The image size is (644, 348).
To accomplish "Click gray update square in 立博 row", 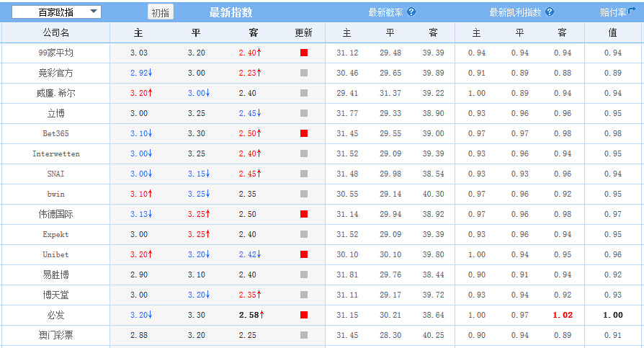I will (304, 113).
